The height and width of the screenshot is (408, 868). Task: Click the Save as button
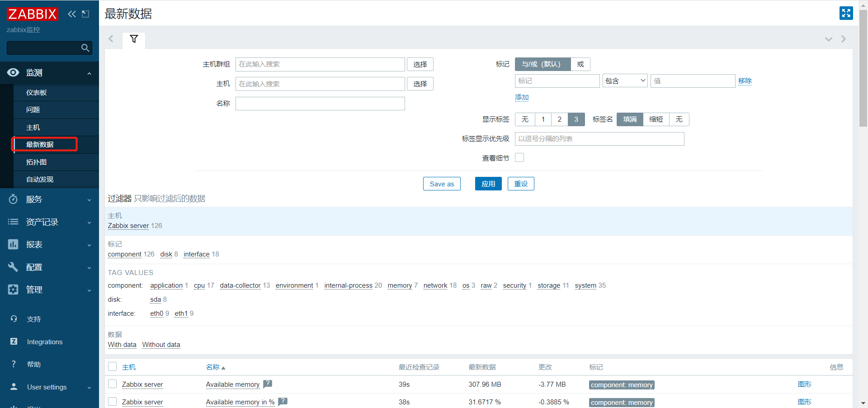tap(442, 184)
